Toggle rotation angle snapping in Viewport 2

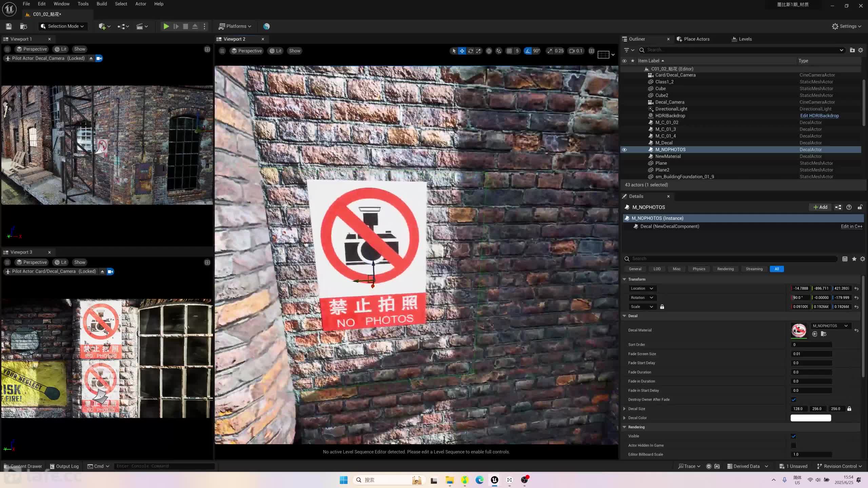(528, 51)
